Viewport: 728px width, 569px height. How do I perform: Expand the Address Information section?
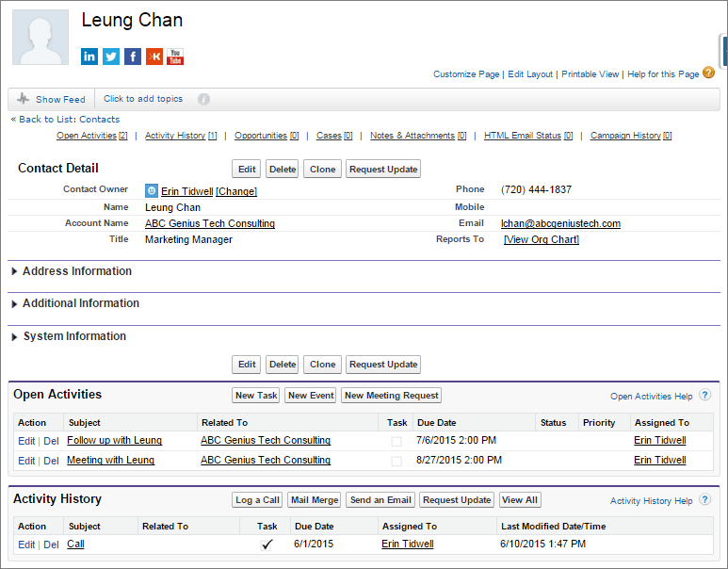coord(15,271)
